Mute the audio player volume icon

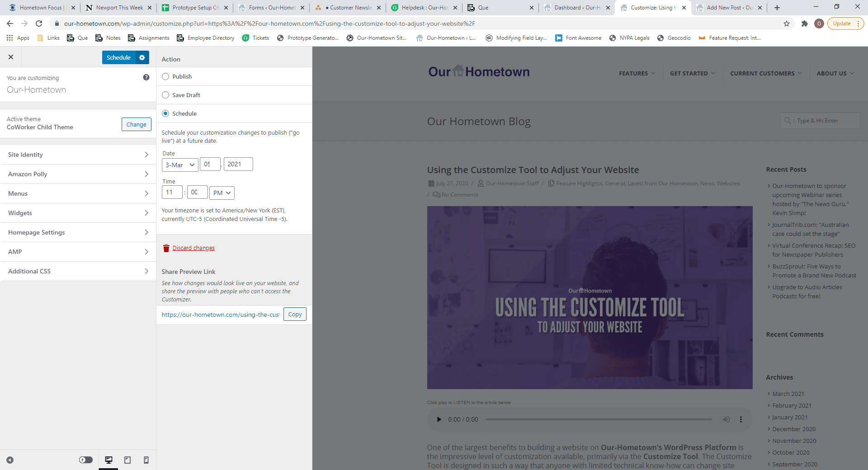coord(726,419)
